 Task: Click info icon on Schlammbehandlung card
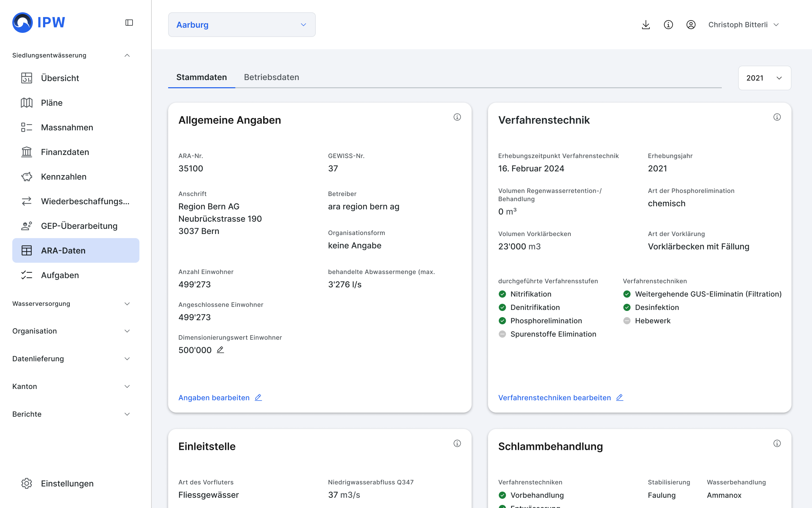tap(777, 443)
